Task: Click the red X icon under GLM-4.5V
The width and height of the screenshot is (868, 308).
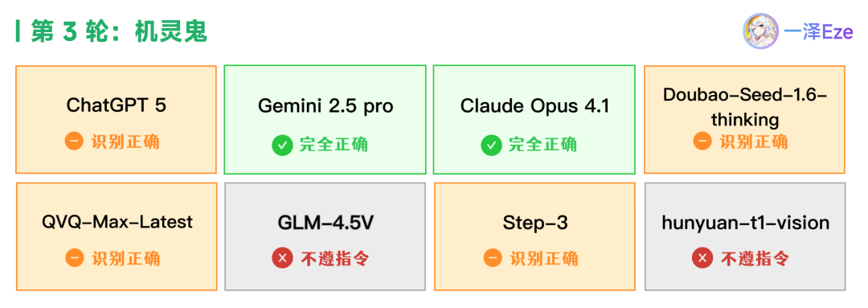Action: point(282,258)
